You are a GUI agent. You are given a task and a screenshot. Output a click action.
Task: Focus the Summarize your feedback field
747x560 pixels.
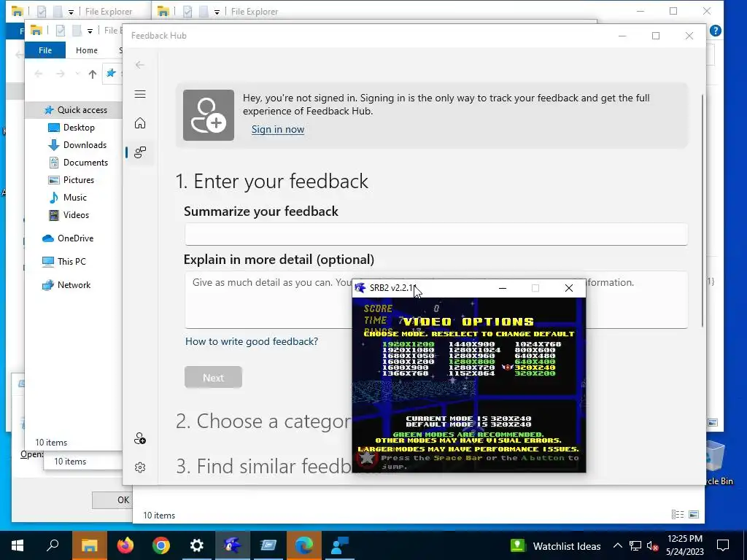click(x=436, y=234)
